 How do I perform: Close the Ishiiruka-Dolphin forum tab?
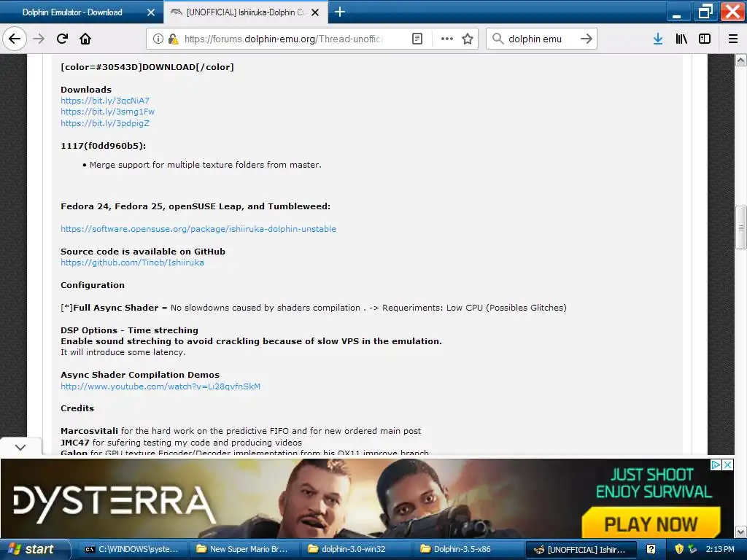(x=315, y=12)
